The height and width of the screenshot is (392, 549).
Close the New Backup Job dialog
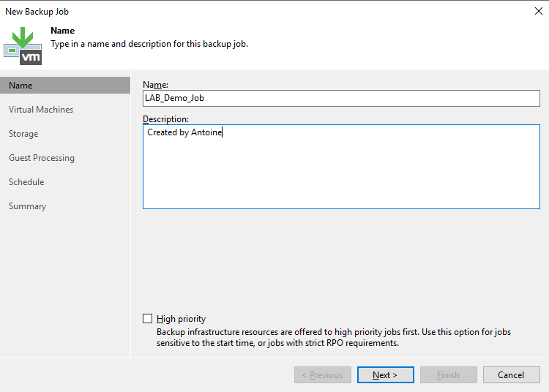point(539,11)
